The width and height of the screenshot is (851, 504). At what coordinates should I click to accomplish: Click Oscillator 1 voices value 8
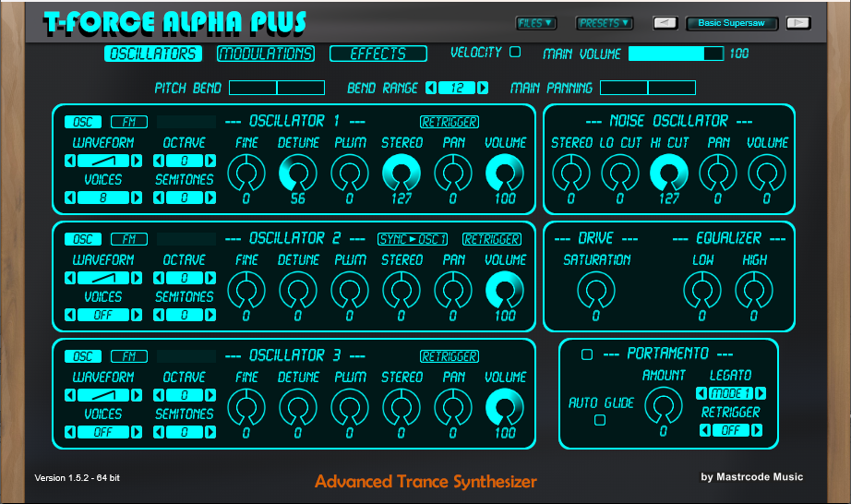[103, 198]
